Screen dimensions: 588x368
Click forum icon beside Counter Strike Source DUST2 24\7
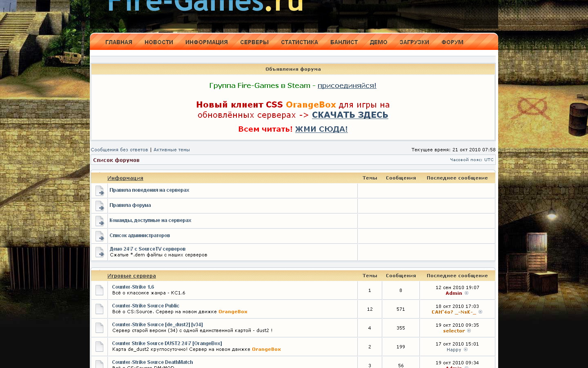(x=99, y=347)
